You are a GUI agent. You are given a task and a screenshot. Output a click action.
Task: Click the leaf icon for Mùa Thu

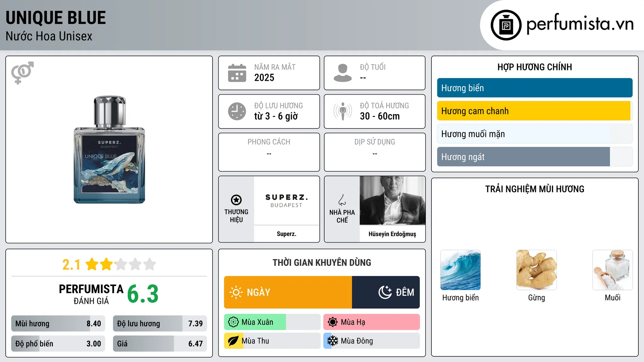233,341
